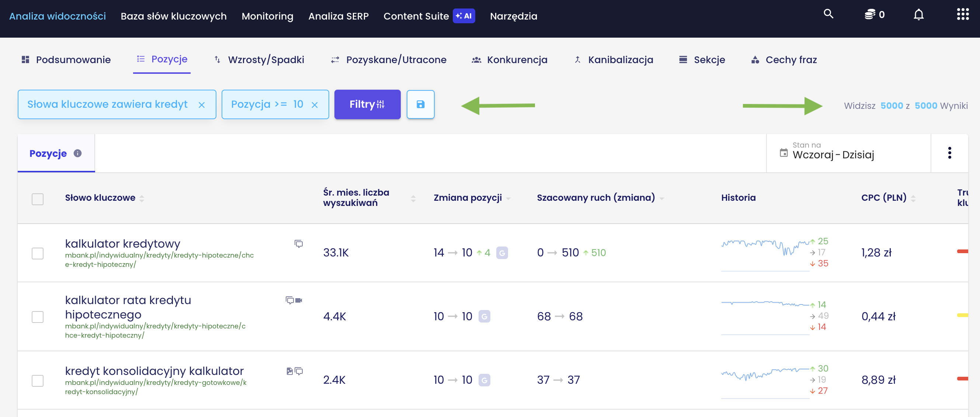This screenshot has height=417, width=980.
Task: Click the 'Słowa kluczowe zawiera kredyt' filter chip
Action: 117,104
